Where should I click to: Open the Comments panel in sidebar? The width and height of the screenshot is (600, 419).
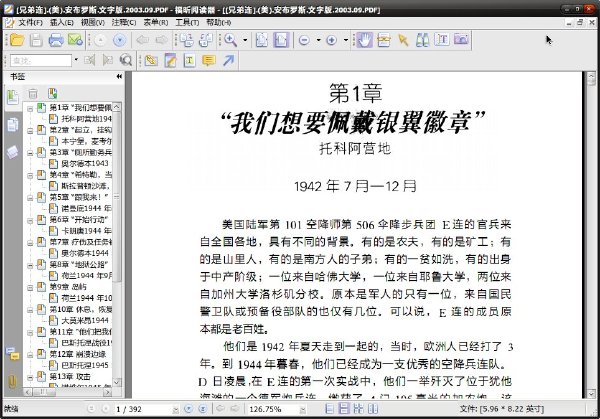(12, 354)
